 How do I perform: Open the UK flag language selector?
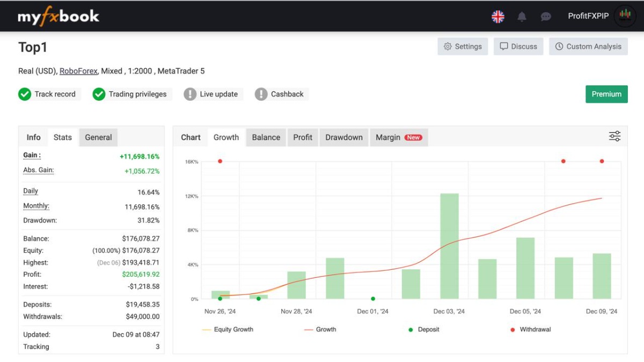click(x=498, y=17)
